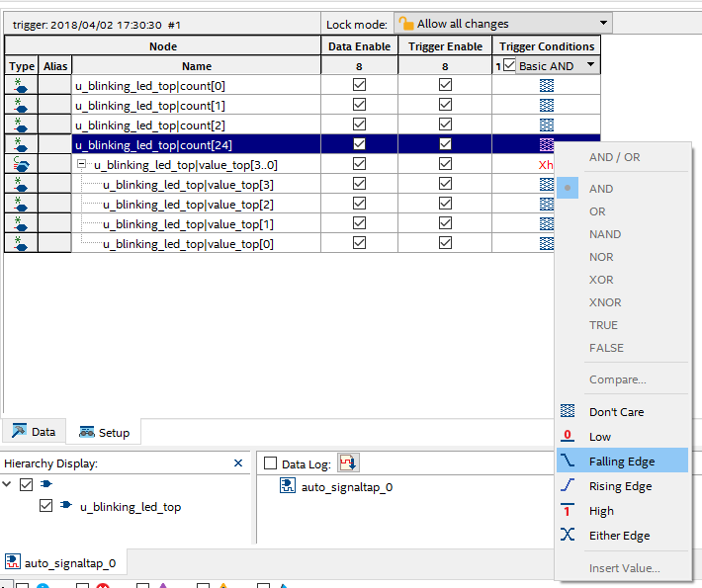The height and width of the screenshot is (588, 702).
Task: Click the auto_signaltap_0 instance icon in Data Log
Action: [289, 486]
